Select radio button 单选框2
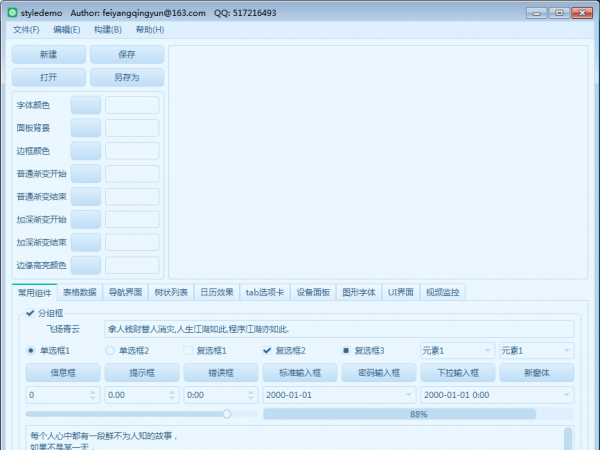Image resolution: width=600 pixels, height=450 pixels. coord(110,351)
